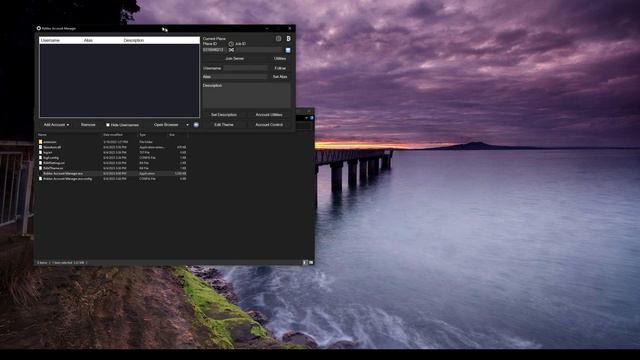This screenshot has width=640, height=360.
Task: Click the Job ID input field
Action: click(259, 50)
